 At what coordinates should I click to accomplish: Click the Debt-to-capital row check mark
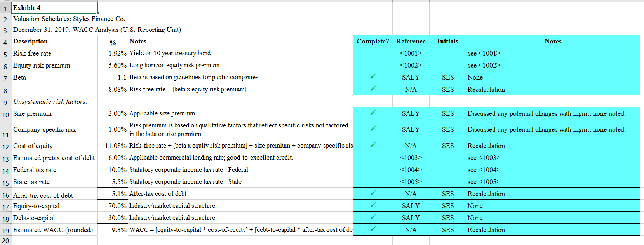pos(373,217)
